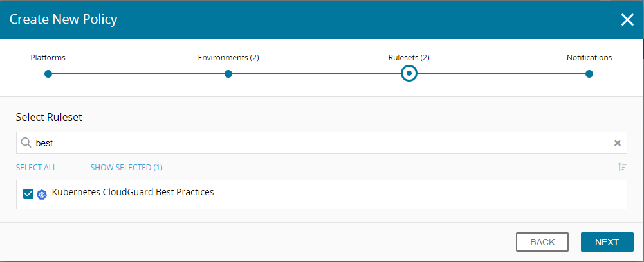Jump to the Notifications step dot
The width and height of the screenshot is (644, 262).
589,74
